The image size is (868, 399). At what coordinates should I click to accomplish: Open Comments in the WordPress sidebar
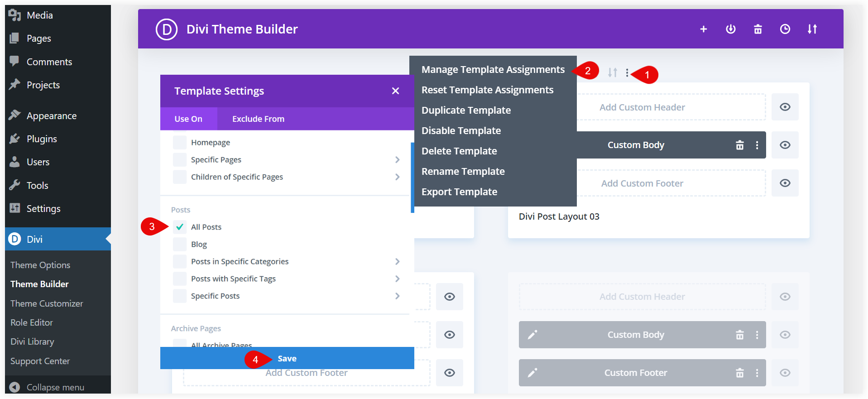click(x=58, y=62)
